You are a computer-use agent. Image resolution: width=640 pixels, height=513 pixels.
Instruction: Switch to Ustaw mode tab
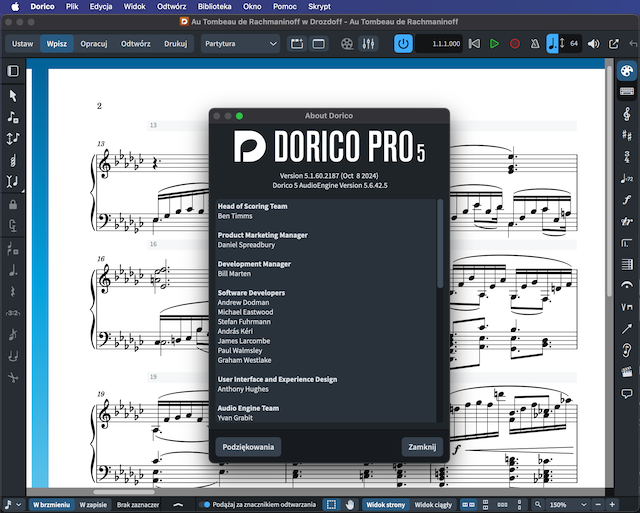[22, 44]
